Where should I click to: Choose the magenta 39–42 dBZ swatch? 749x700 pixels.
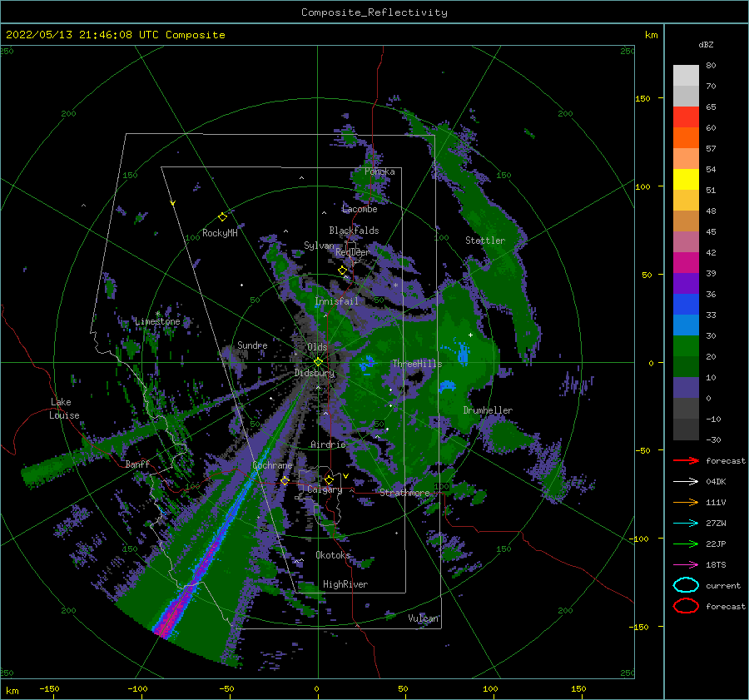tap(686, 263)
